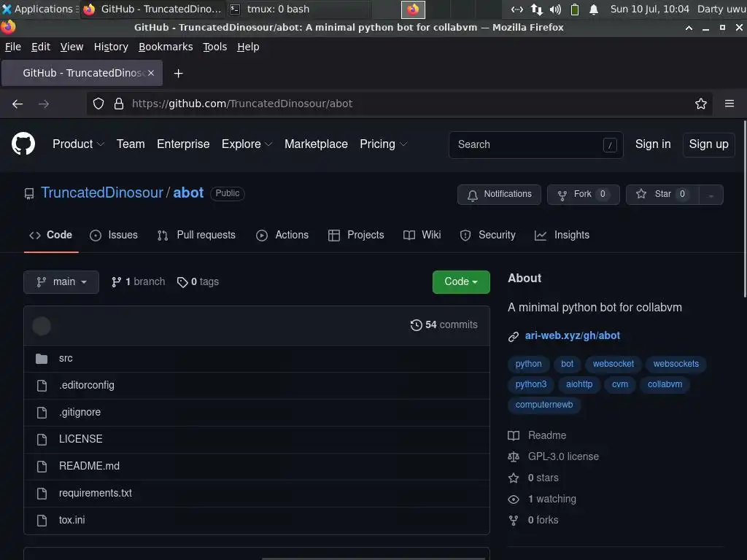Click the TruncatedDinosaur owner link
The image size is (747, 560).
102,192
